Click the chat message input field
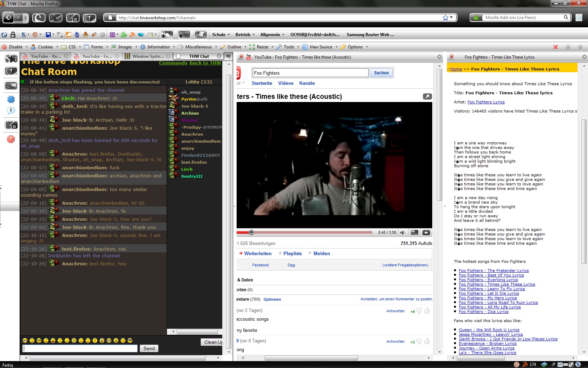This screenshot has width=588, height=368. pyautogui.click(x=80, y=348)
